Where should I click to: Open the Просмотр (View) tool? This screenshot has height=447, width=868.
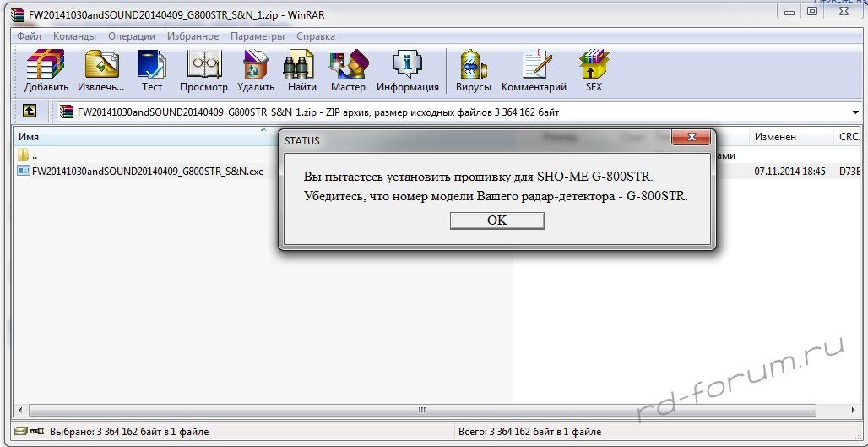[203, 70]
